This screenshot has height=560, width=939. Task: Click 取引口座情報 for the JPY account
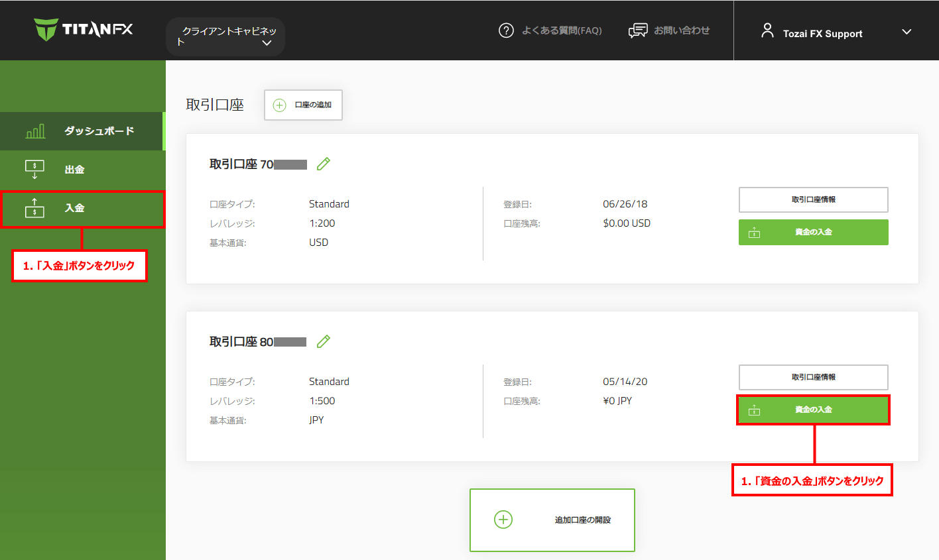pos(813,377)
